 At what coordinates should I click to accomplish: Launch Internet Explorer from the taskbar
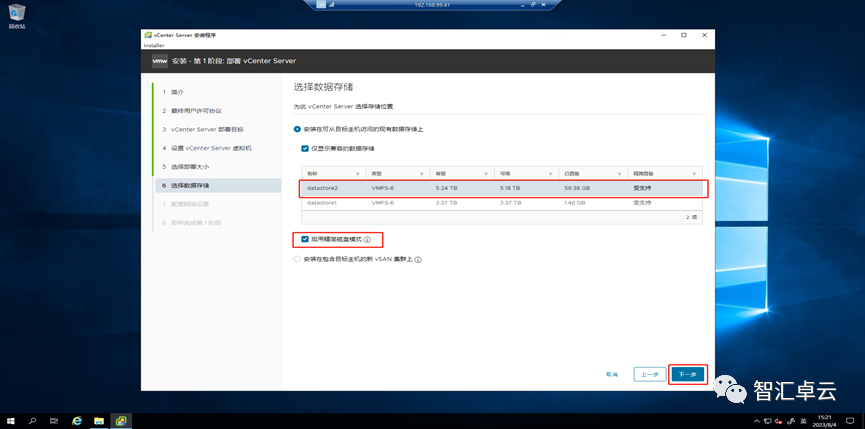pos(77,421)
